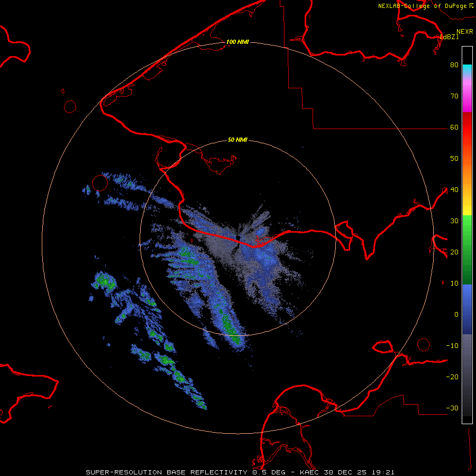Pick the magenta segment of the color bar
This screenshot has width=476, height=476.
(x=467, y=105)
